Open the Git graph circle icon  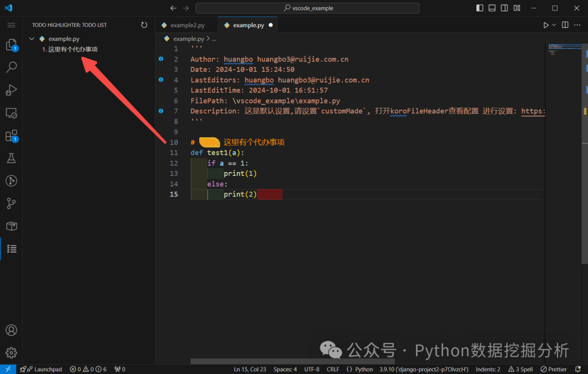click(11, 181)
